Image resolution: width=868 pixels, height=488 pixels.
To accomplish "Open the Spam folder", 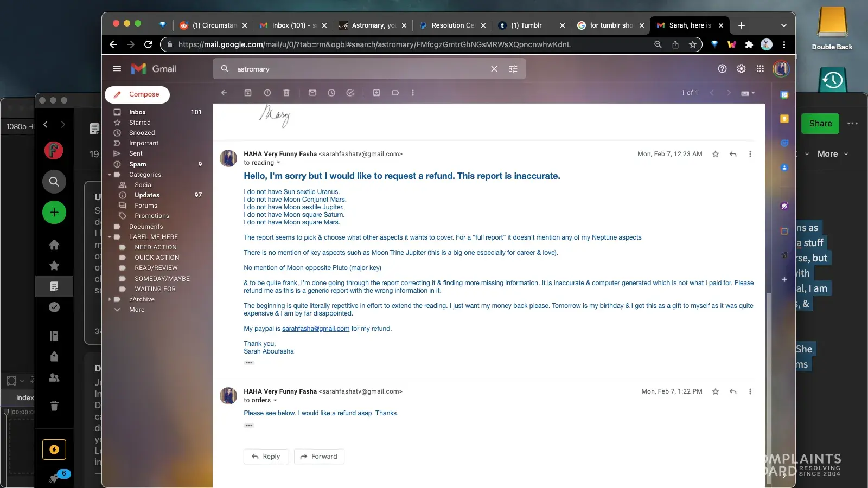I will 137,164.
